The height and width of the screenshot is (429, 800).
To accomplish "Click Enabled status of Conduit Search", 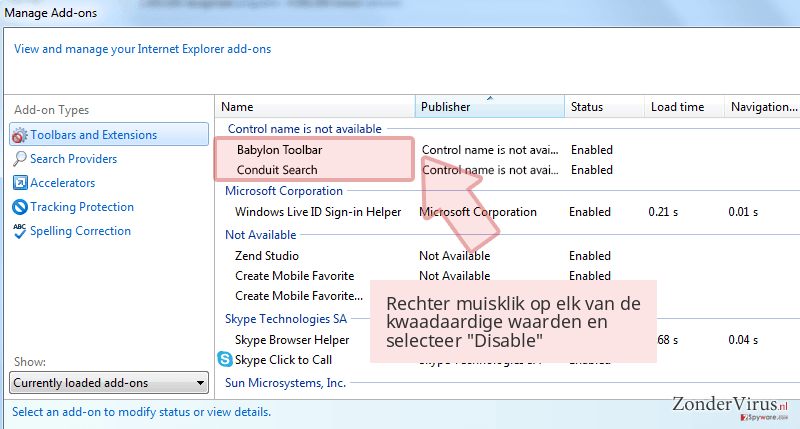I will (592, 170).
